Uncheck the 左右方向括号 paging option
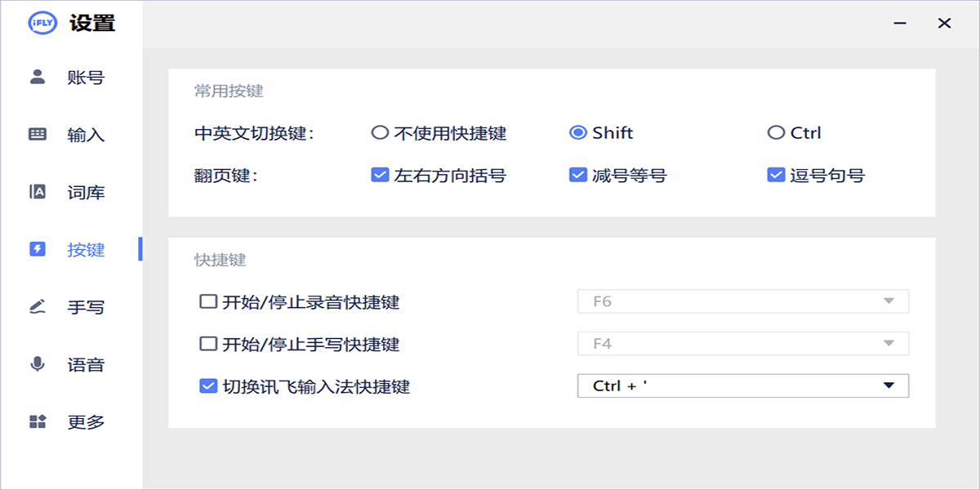Screen dimensions: 980x490 click(x=378, y=174)
